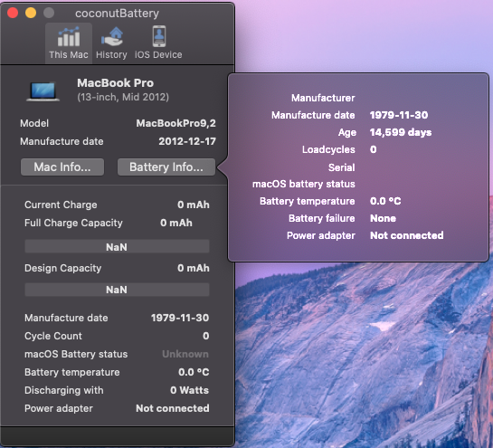Screen dimensions: 493x448
Task: Click the Full Charge Capacity label
Action: pyautogui.click(x=73, y=223)
